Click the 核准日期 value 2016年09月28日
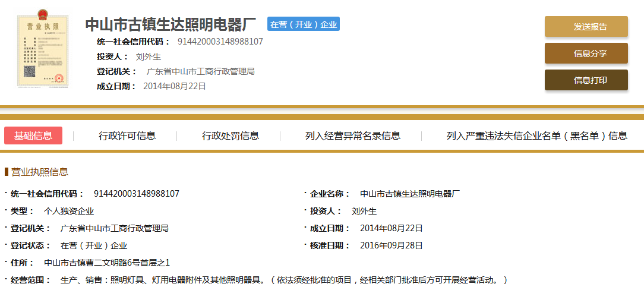The height and width of the screenshot is (290, 644). tap(391, 245)
